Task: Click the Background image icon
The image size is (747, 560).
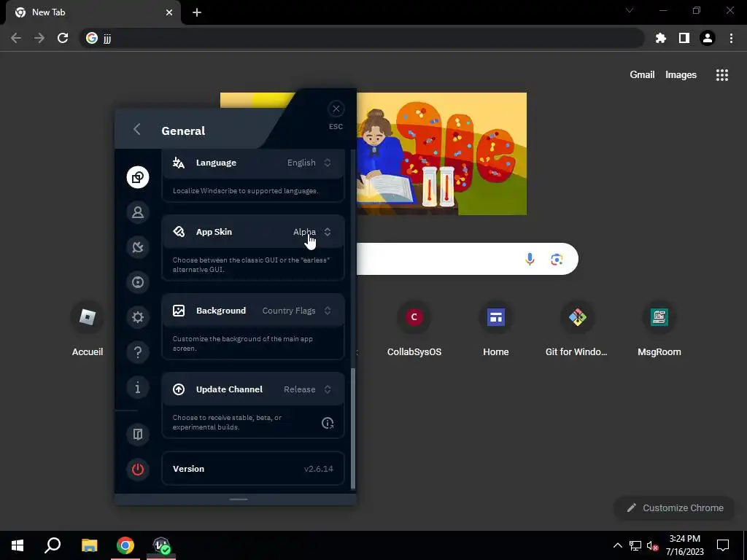Action: click(179, 311)
